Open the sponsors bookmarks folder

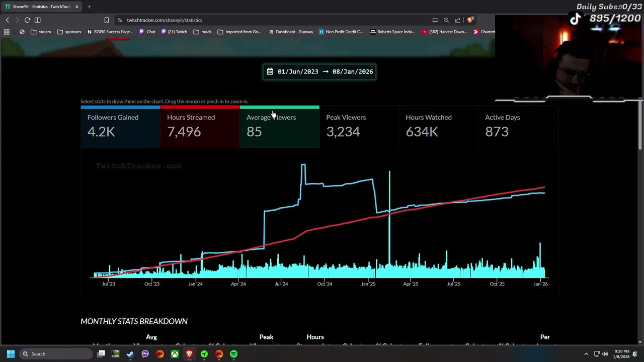click(x=69, y=32)
